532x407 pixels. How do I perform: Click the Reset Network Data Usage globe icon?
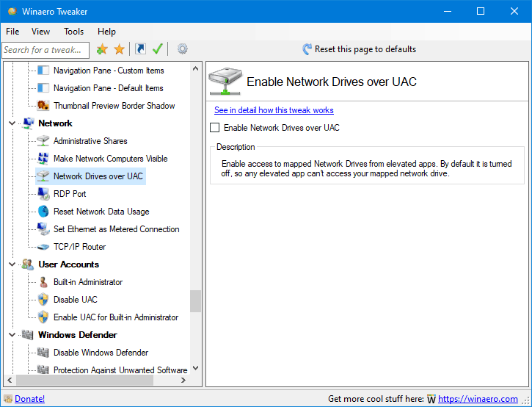tap(43, 212)
